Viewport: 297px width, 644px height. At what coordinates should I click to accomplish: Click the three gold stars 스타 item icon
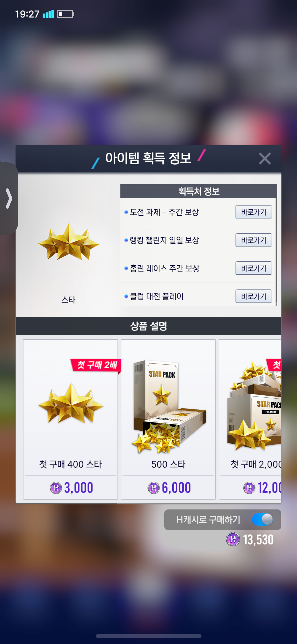[69, 241]
